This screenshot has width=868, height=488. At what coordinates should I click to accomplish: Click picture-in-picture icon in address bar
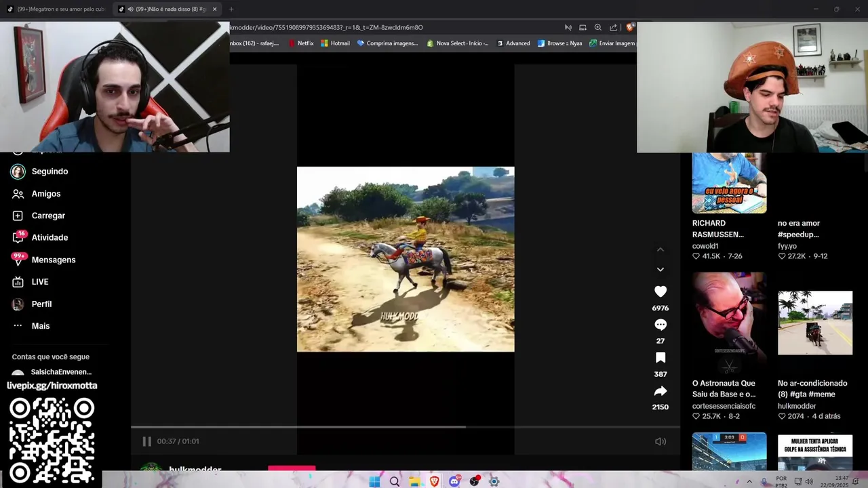point(583,28)
